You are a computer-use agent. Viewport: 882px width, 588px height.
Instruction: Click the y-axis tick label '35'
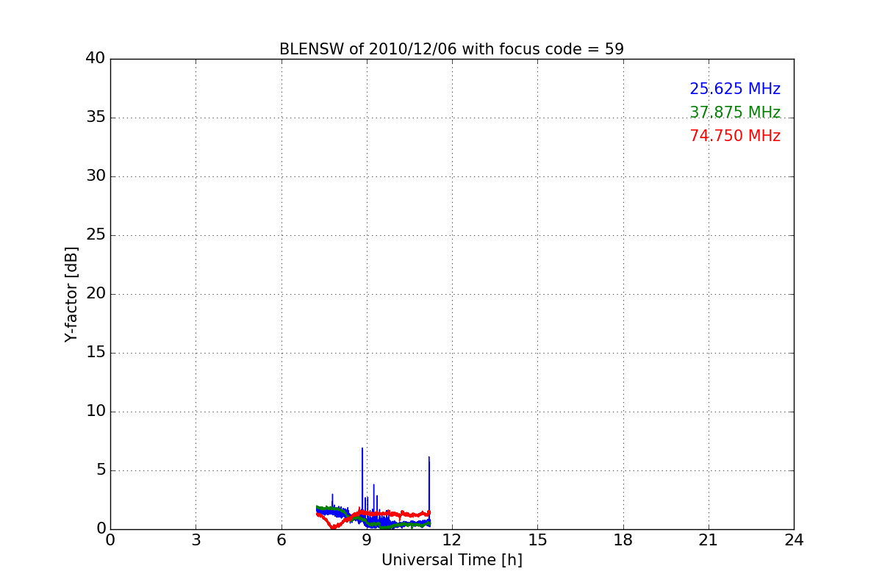click(96, 118)
